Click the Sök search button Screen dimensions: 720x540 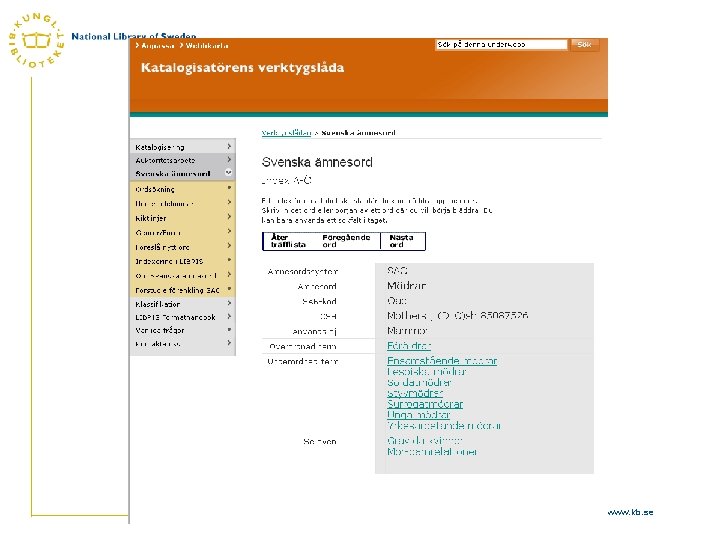pyautogui.click(x=585, y=45)
